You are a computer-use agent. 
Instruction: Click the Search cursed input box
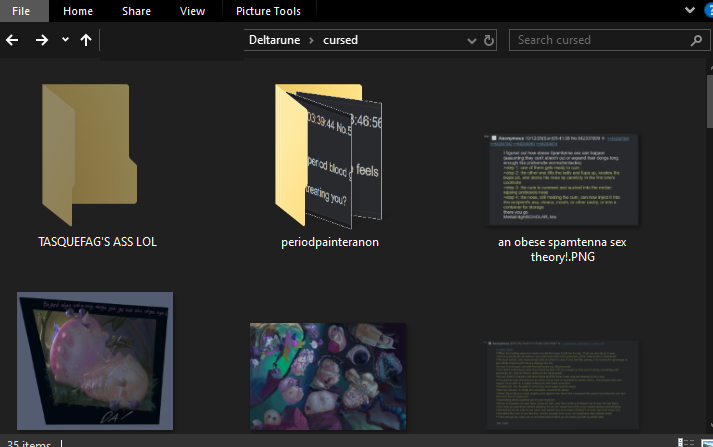click(598, 40)
